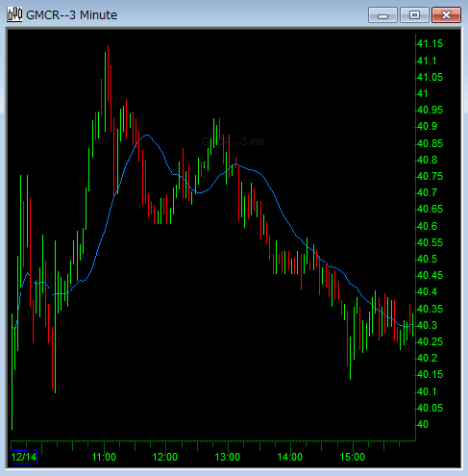Click the 40.55 price label
Viewport: 468px width, 476px height.
click(431, 242)
